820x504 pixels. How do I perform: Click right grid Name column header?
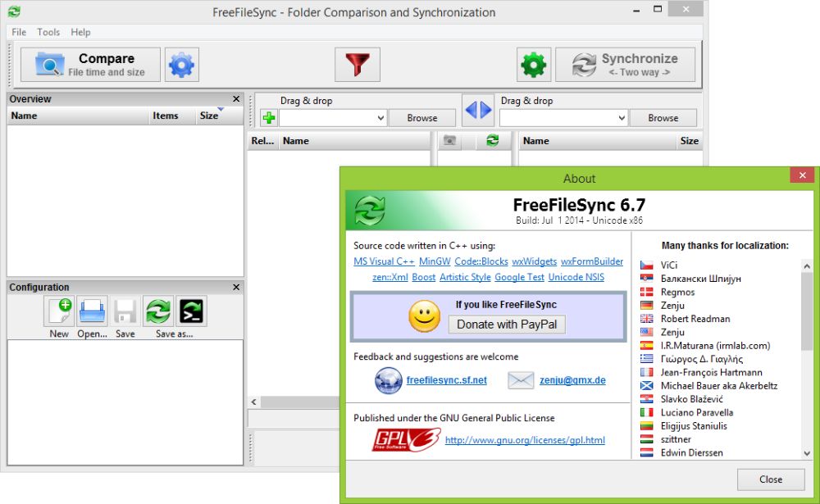click(597, 141)
